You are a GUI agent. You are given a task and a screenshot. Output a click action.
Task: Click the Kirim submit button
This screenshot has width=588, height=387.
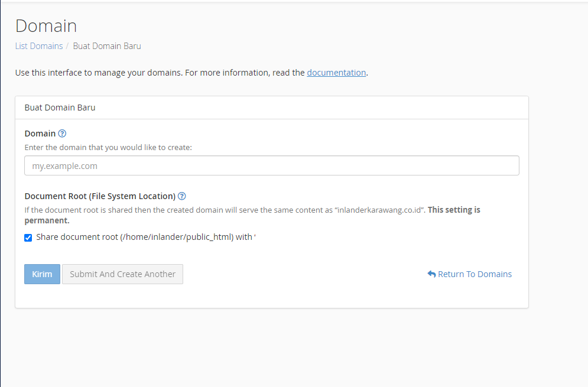click(42, 274)
